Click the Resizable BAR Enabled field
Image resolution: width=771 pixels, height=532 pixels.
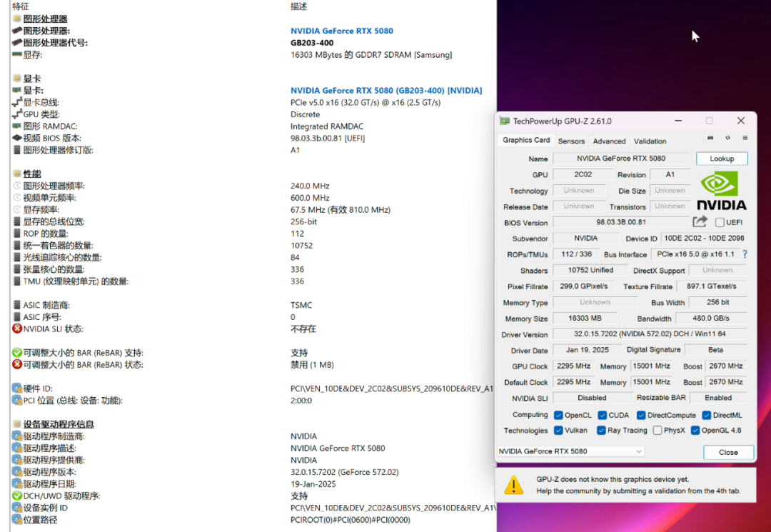(x=718, y=397)
